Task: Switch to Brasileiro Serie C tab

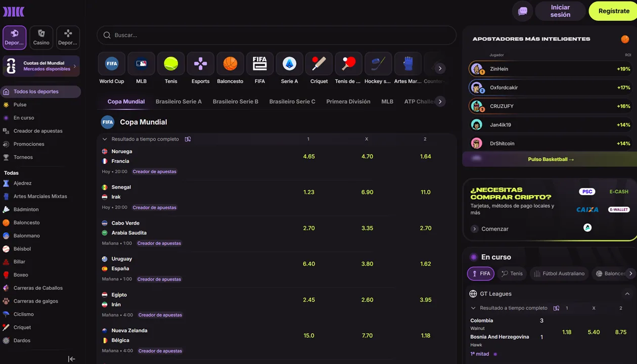Action: coord(292,102)
